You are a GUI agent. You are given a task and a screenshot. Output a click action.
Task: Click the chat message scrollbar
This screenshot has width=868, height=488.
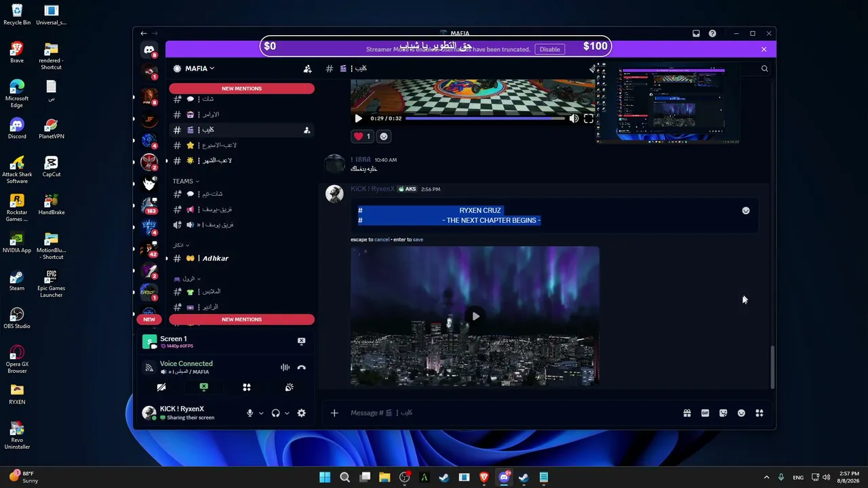772,367
